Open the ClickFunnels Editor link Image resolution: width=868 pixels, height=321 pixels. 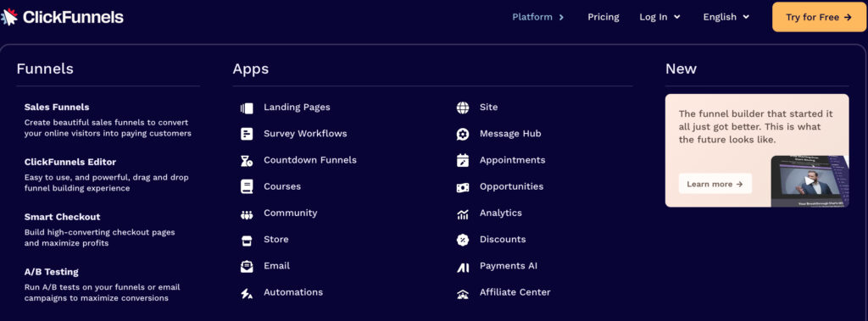tap(70, 162)
